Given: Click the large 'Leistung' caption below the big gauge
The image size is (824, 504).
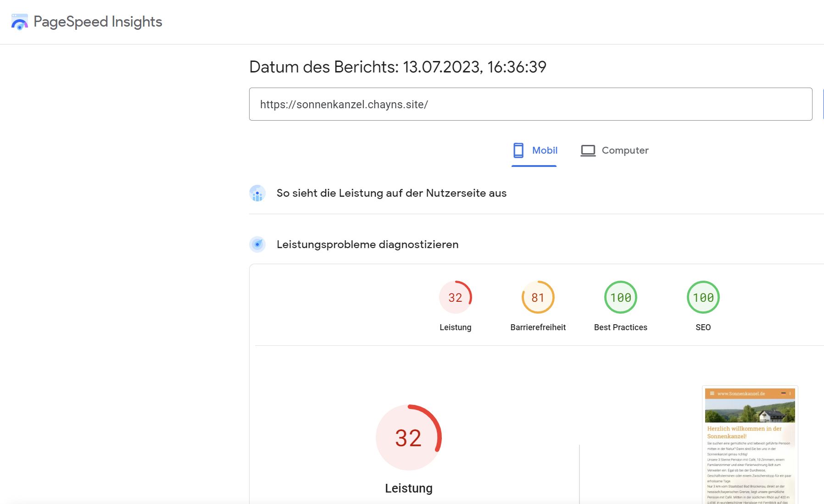Looking at the screenshot, I should pos(409,488).
